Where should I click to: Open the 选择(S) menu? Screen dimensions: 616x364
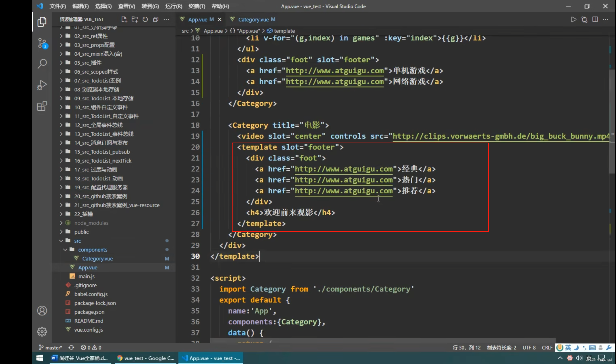click(x=103, y=6)
